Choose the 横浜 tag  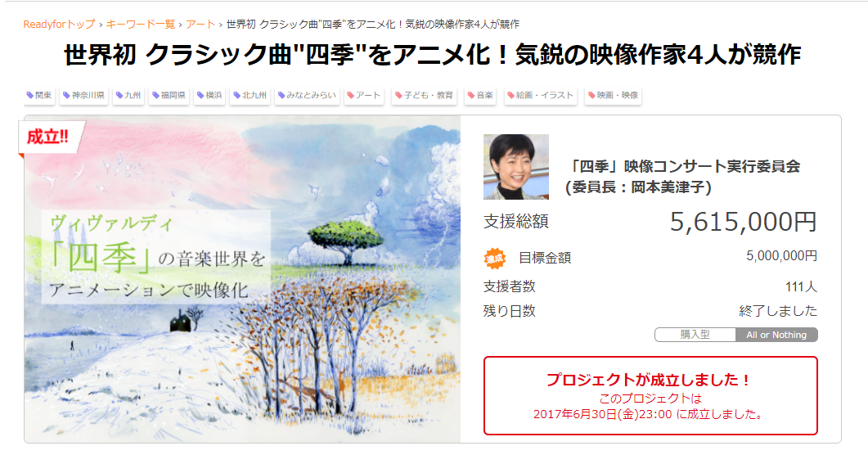pyautogui.click(x=209, y=95)
